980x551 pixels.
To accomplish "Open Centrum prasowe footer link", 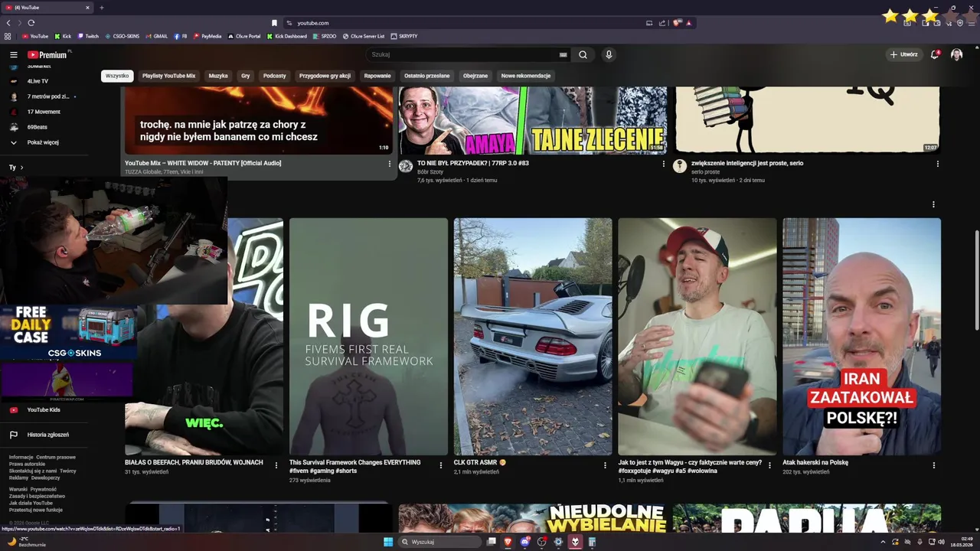I will click(x=56, y=457).
